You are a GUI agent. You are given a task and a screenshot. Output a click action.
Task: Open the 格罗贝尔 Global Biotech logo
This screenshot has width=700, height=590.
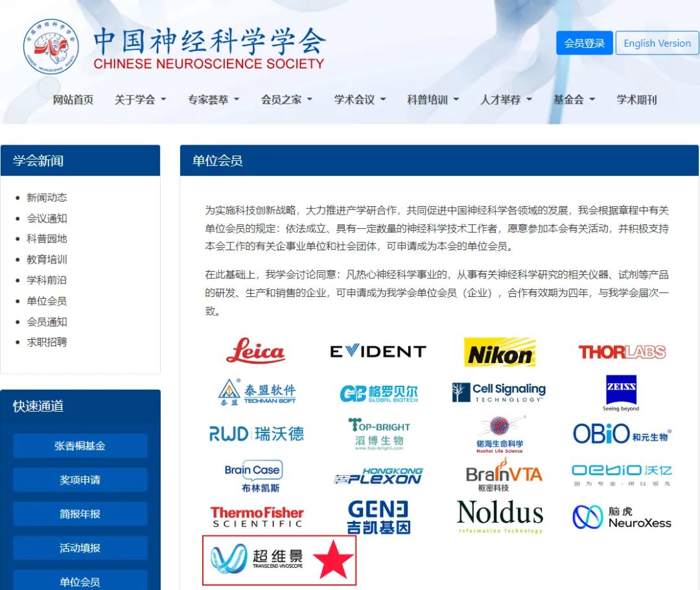pos(379,393)
